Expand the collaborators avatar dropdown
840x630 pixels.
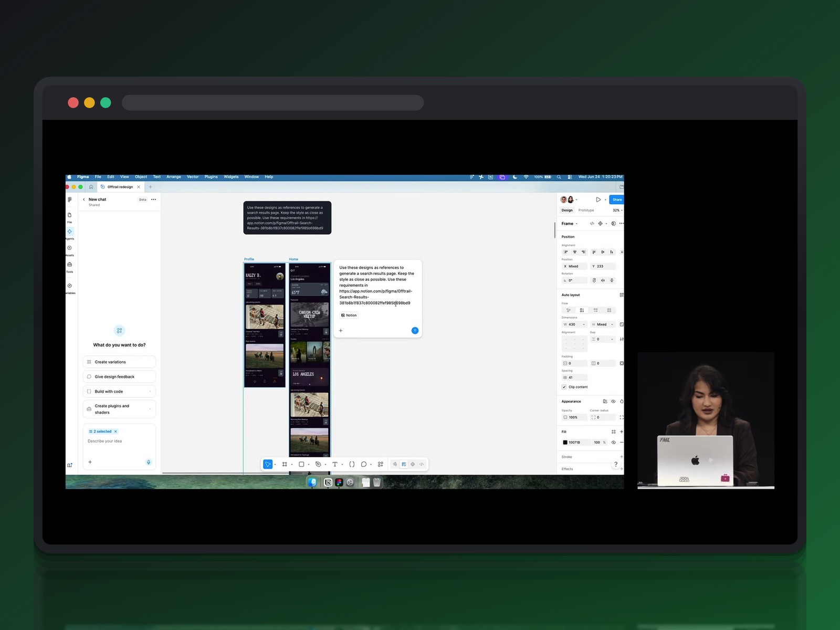tap(576, 199)
